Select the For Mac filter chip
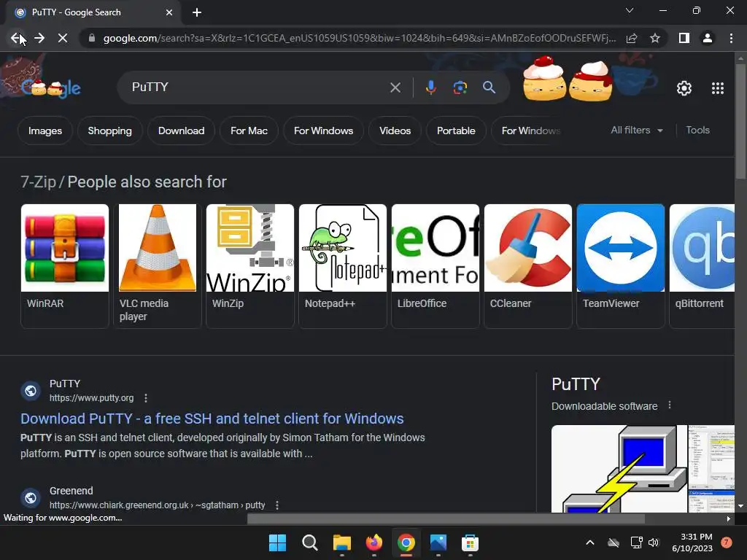 point(249,131)
